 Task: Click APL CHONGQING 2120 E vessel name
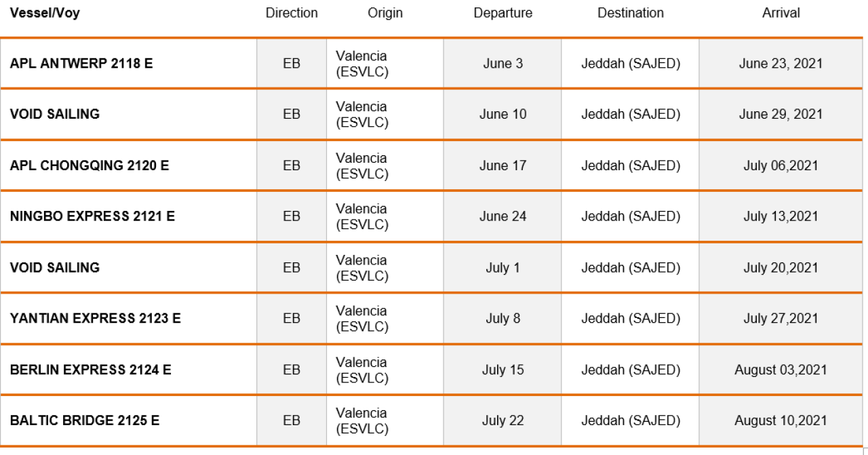coord(90,165)
